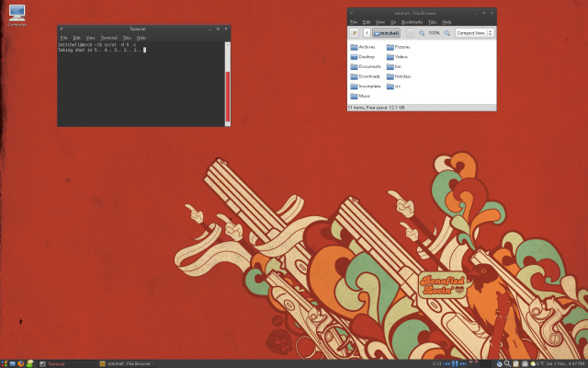Screen dimensions: 588x368
Task: Open File menu in File Browser
Action: pyautogui.click(x=353, y=22)
